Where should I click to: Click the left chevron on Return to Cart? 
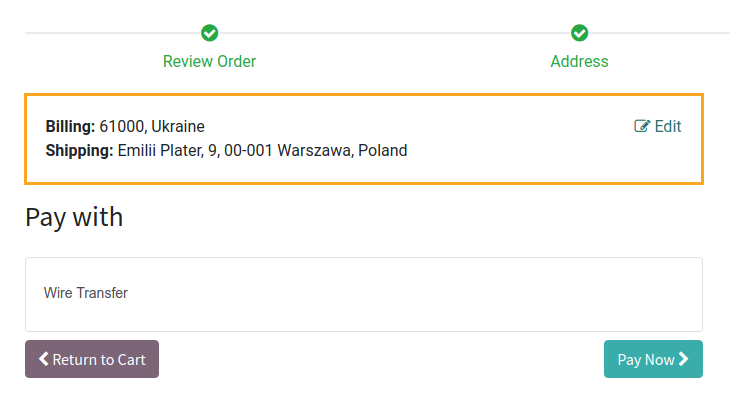click(x=43, y=359)
